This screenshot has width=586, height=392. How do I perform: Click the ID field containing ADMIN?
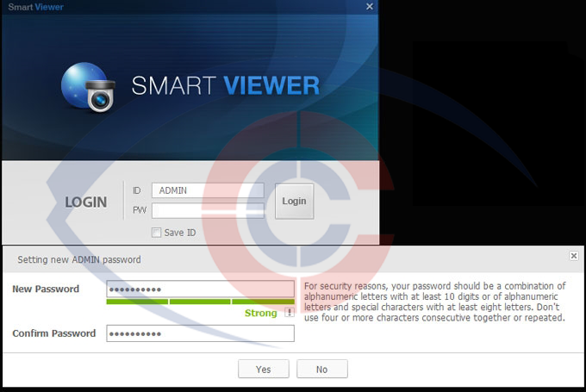click(208, 190)
